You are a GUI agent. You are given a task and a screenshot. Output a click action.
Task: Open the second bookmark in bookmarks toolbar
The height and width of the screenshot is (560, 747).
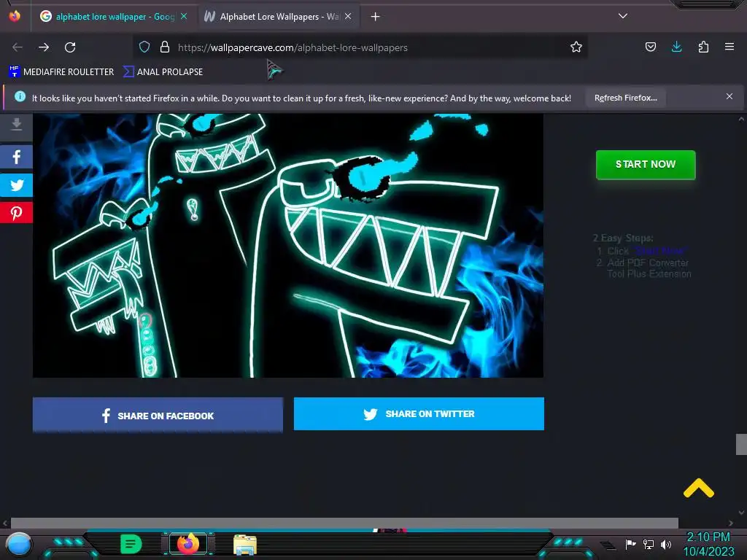pos(163,72)
